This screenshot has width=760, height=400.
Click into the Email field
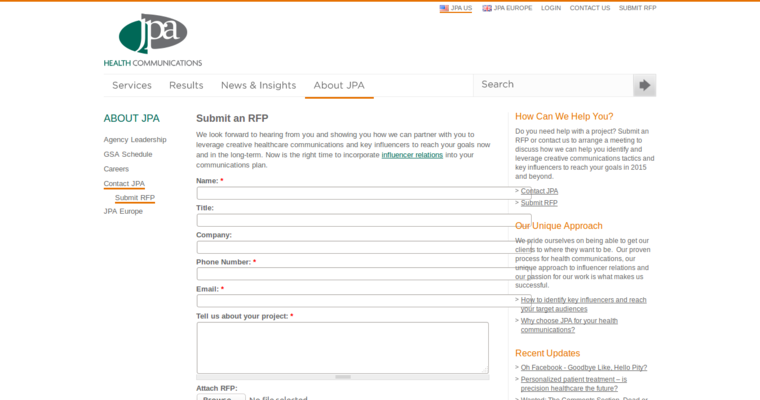(x=364, y=301)
